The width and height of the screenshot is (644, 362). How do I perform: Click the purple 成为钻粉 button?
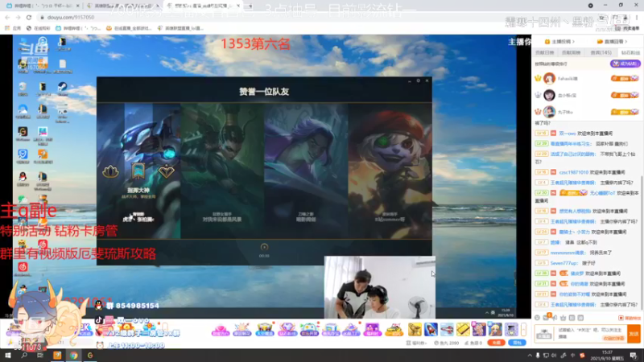pos(625,64)
